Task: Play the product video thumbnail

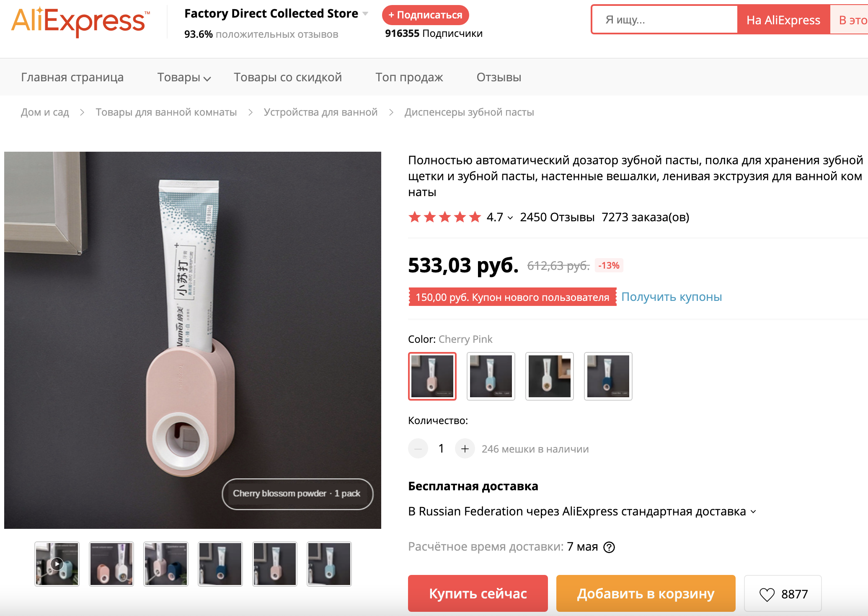Action: click(x=57, y=564)
